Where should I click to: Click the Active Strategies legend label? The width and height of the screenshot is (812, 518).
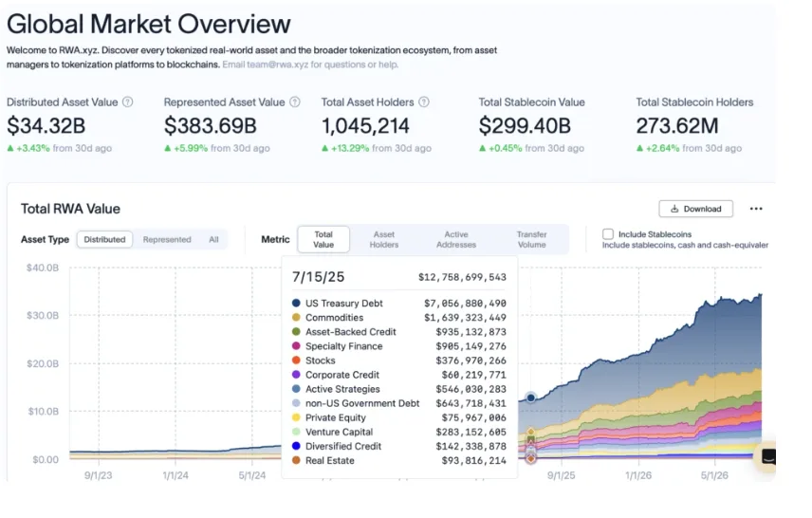(x=342, y=389)
